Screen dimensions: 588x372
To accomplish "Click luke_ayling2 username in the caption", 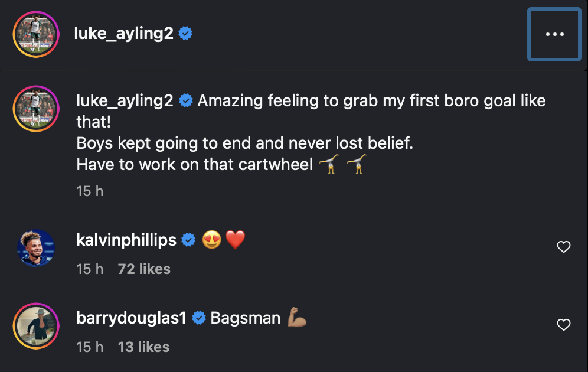I will [125, 101].
